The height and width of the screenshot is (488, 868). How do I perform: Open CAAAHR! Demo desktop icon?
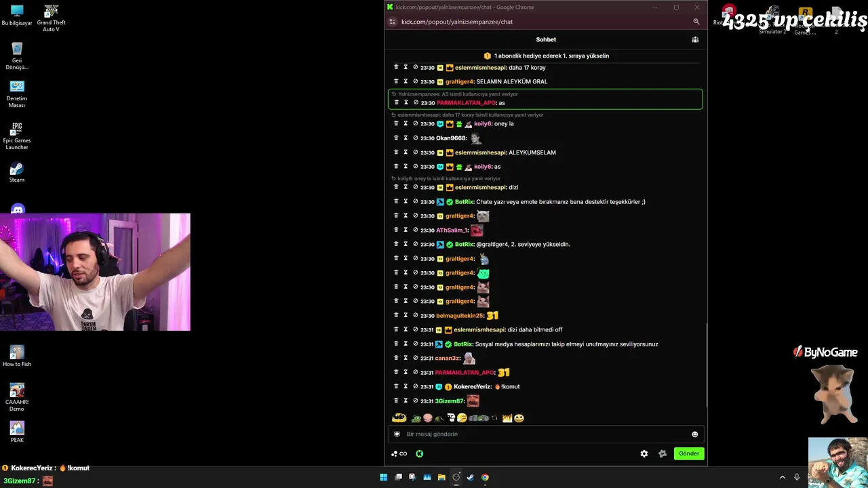17,397
